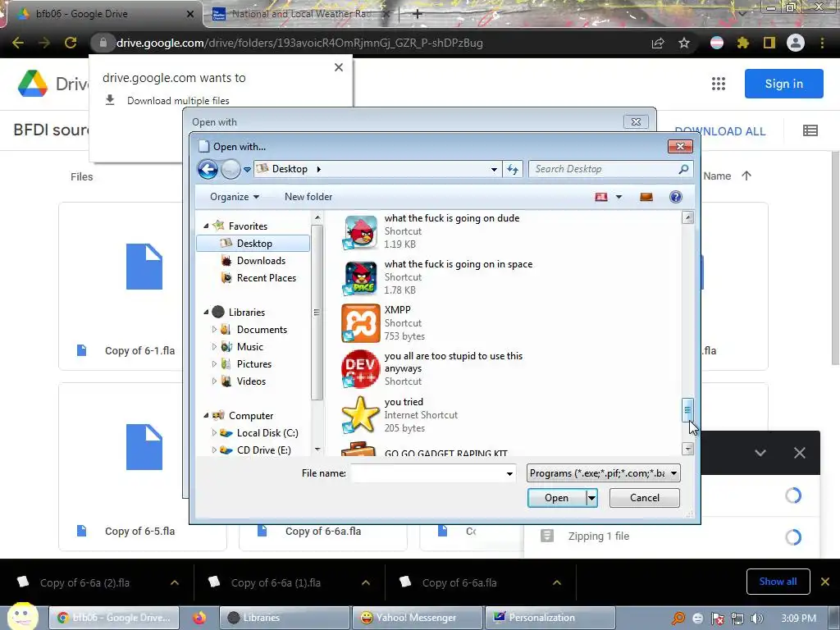Open Yahoo! Messenger from taskbar
The height and width of the screenshot is (630, 840).
[x=417, y=618]
